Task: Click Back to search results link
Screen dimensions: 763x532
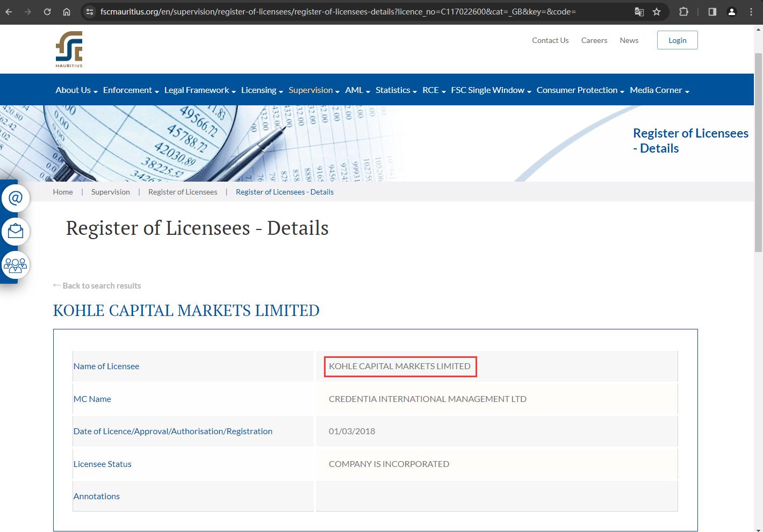Action: 97,285
